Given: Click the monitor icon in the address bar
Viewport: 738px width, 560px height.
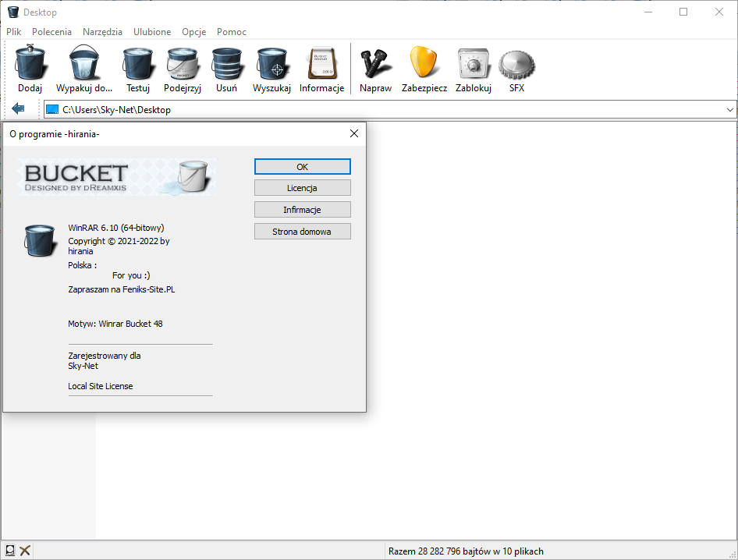Looking at the screenshot, I should pyautogui.click(x=52, y=110).
